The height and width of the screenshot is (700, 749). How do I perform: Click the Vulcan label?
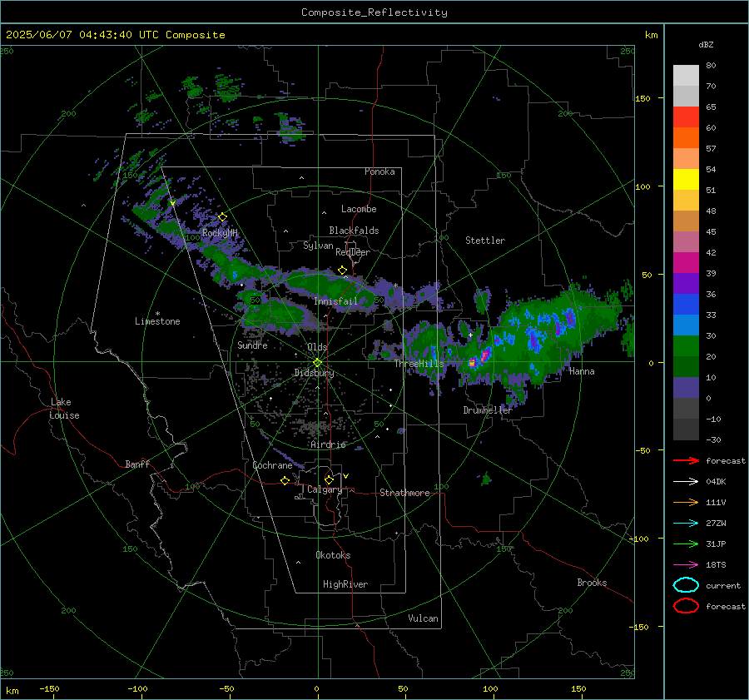[424, 618]
